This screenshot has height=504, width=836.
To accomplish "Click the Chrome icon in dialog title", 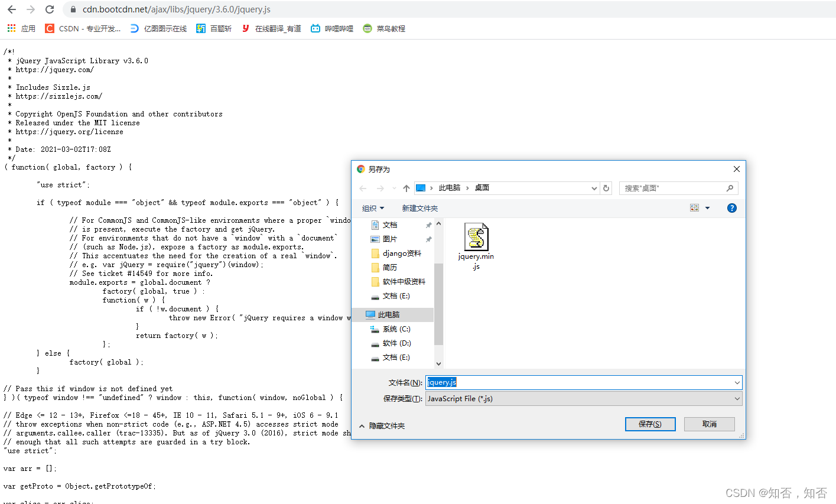I will click(x=361, y=169).
